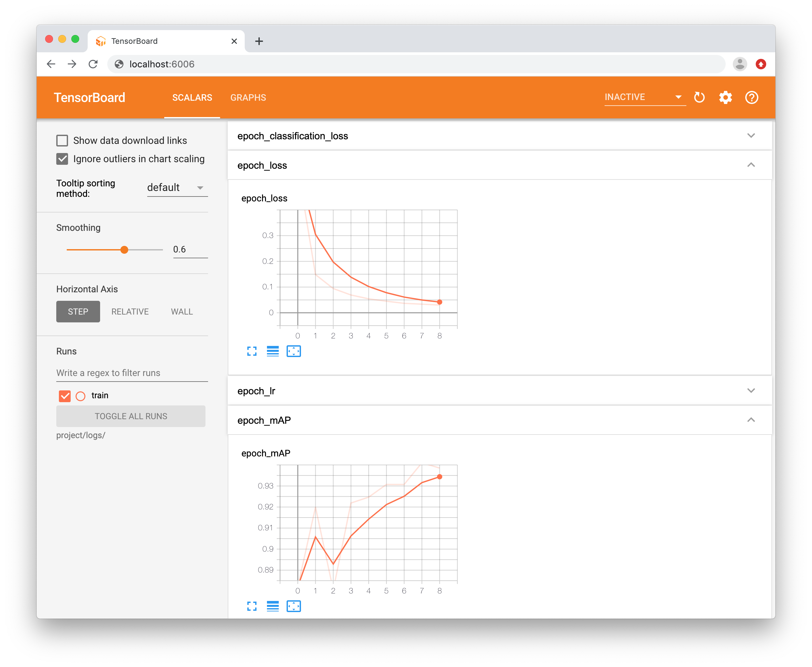Switch to the GRAPHS tab
This screenshot has width=812, height=667.
tap(248, 97)
